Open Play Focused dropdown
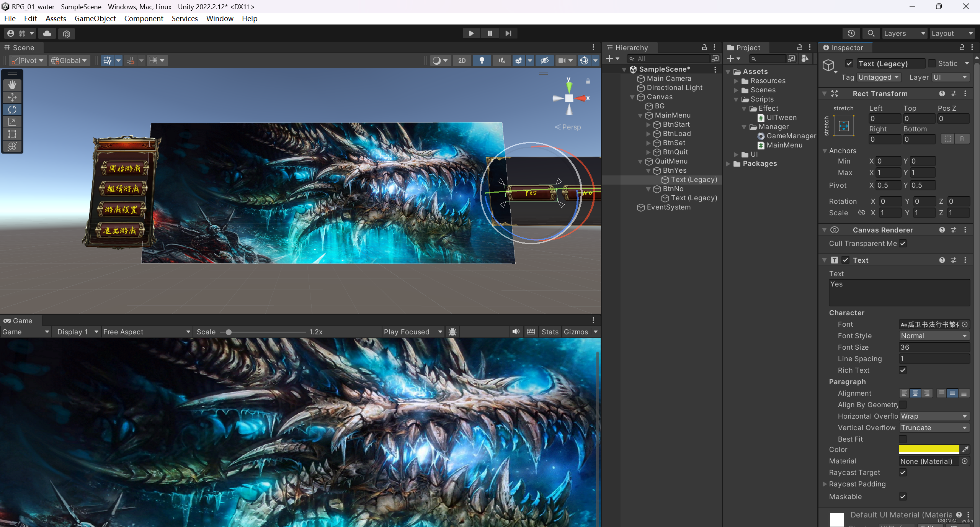Viewport: 980px width, 527px height. [x=413, y=332]
